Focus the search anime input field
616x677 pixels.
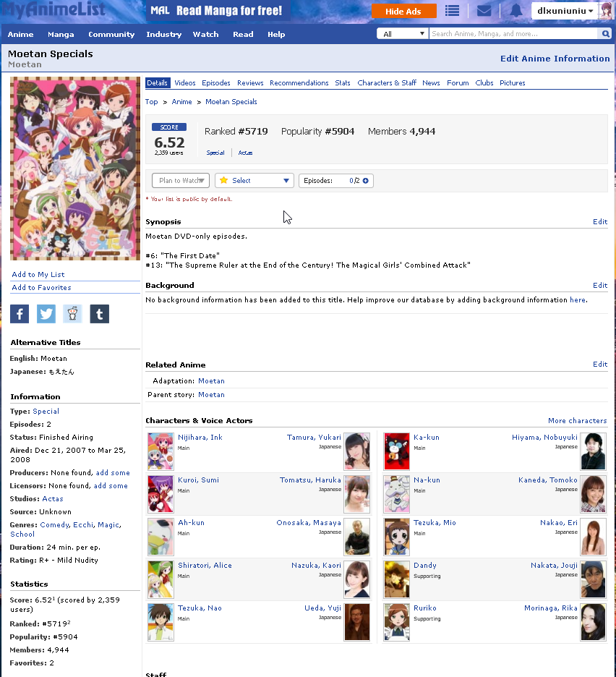pos(513,34)
